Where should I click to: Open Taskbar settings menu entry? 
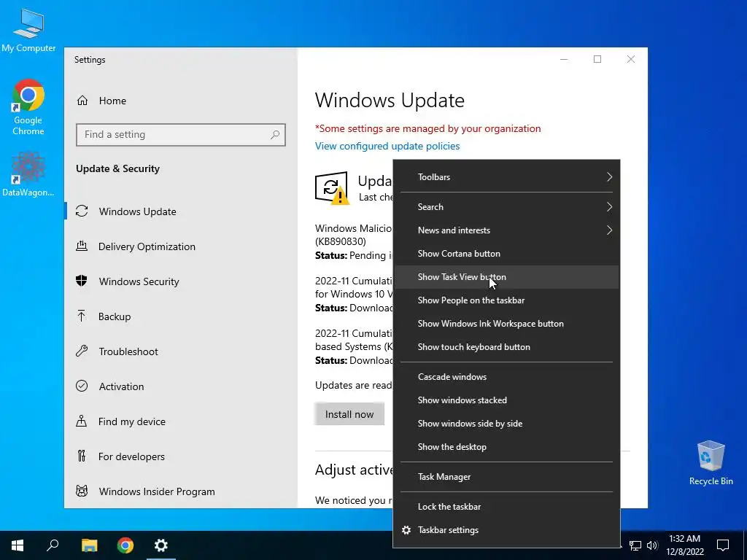[506, 530]
